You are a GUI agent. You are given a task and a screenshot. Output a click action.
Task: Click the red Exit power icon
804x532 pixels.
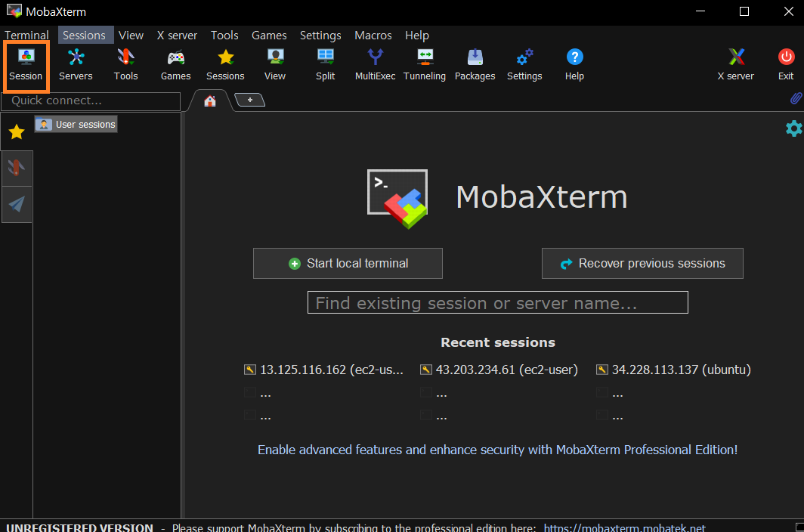(786, 66)
